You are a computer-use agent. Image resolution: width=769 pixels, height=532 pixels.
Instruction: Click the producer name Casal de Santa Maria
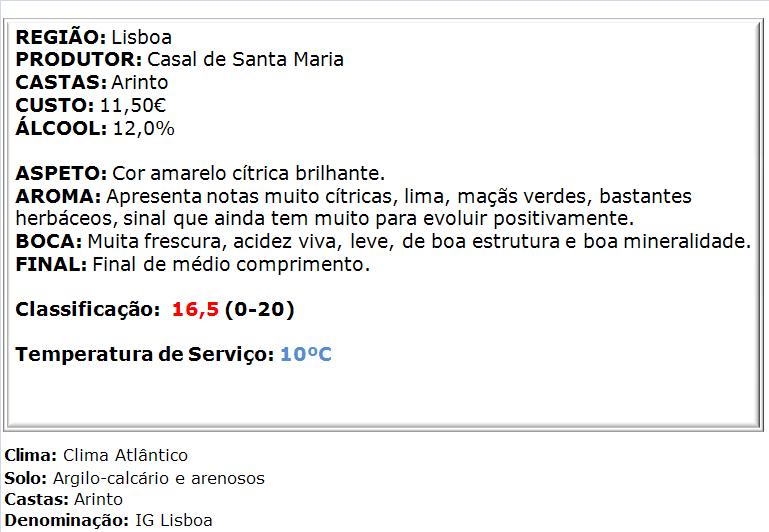[x=245, y=59]
